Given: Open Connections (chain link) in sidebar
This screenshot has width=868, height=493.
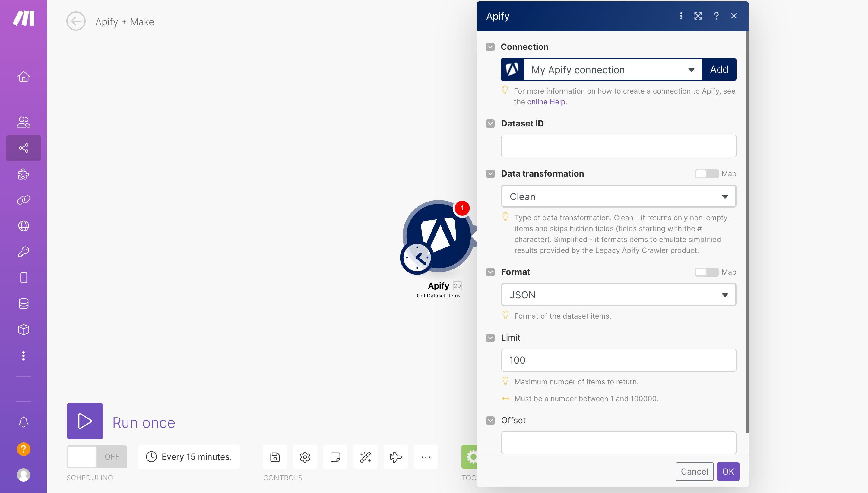Looking at the screenshot, I should click(x=23, y=200).
